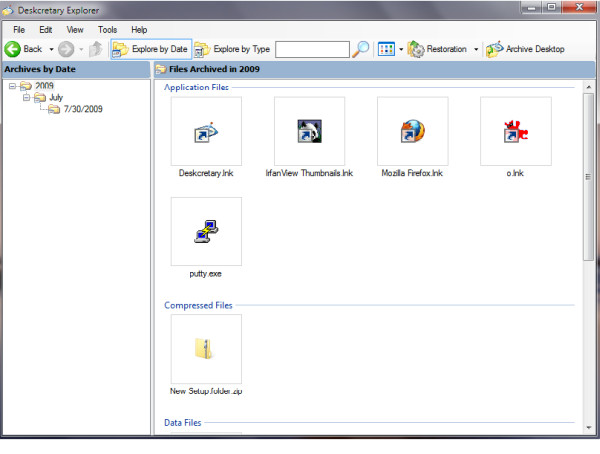Maximize the Deskcretary Explorer window

pos(551,7)
